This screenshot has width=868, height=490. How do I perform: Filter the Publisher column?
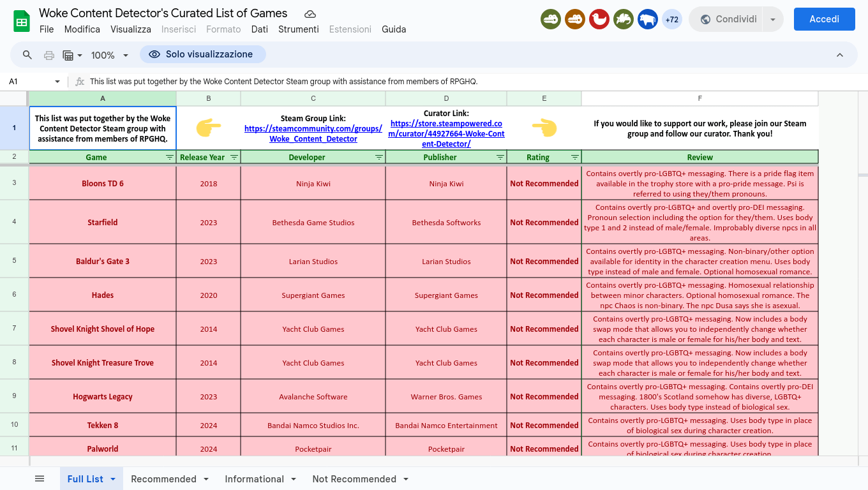(x=500, y=157)
